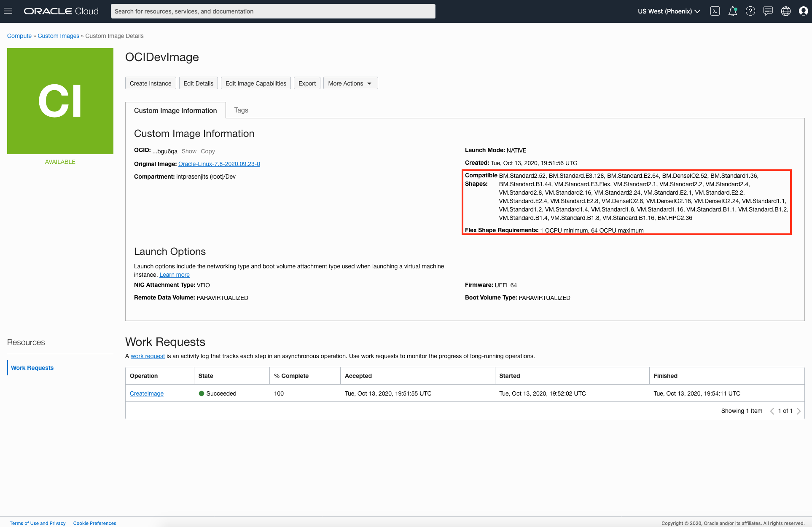Launch Cloud Shell from the header

[x=715, y=11]
